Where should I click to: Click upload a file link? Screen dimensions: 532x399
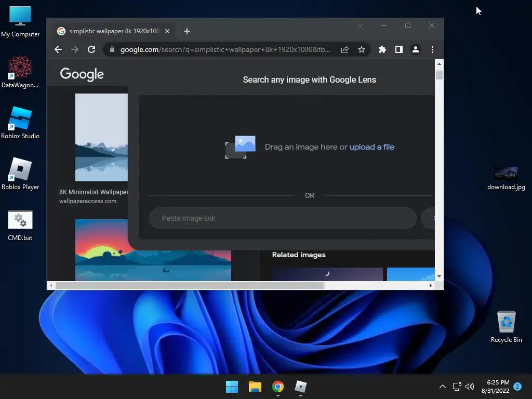(372, 147)
